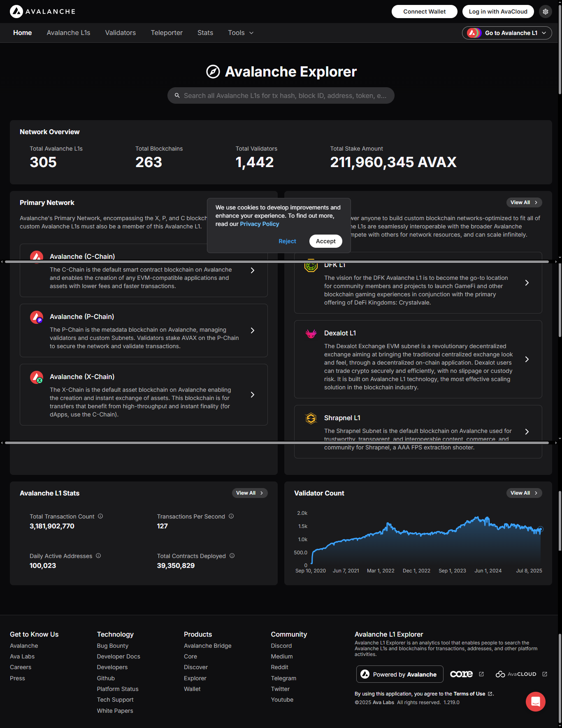This screenshot has height=728, width=562.
Task: Open the Privacy Policy link
Action: tap(260, 224)
